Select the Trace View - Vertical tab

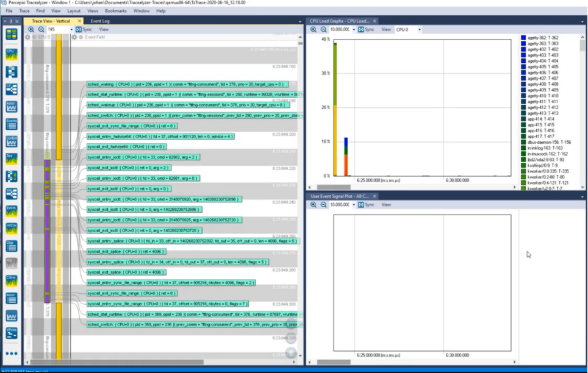click(x=51, y=21)
